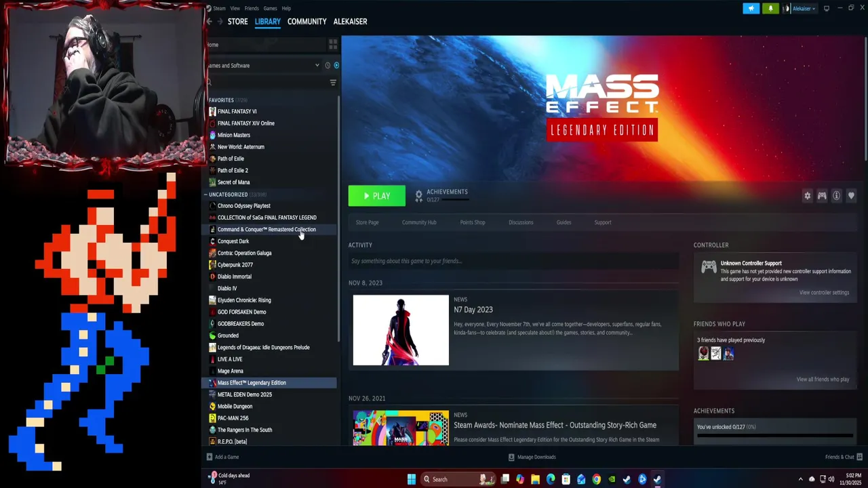Click the achievements progress bar
The height and width of the screenshot is (488, 868).
click(x=774, y=435)
